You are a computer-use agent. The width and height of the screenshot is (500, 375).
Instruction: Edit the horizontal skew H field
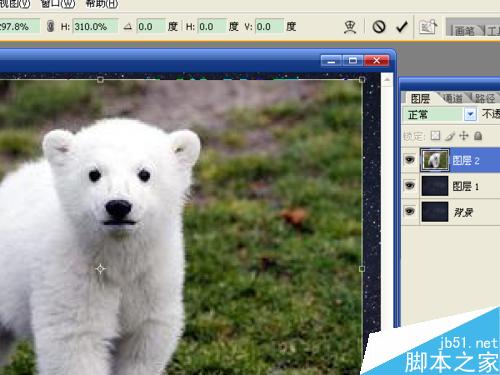(212, 26)
